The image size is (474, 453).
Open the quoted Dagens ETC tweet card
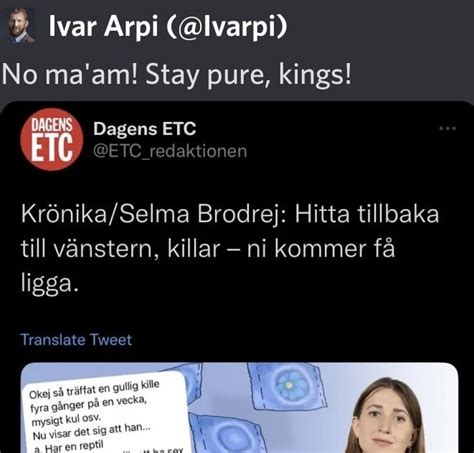click(x=237, y=277)
